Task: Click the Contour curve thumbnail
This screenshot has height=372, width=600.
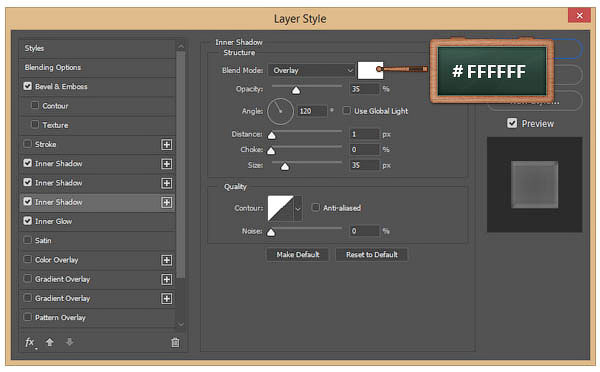Action: point(280,209)
